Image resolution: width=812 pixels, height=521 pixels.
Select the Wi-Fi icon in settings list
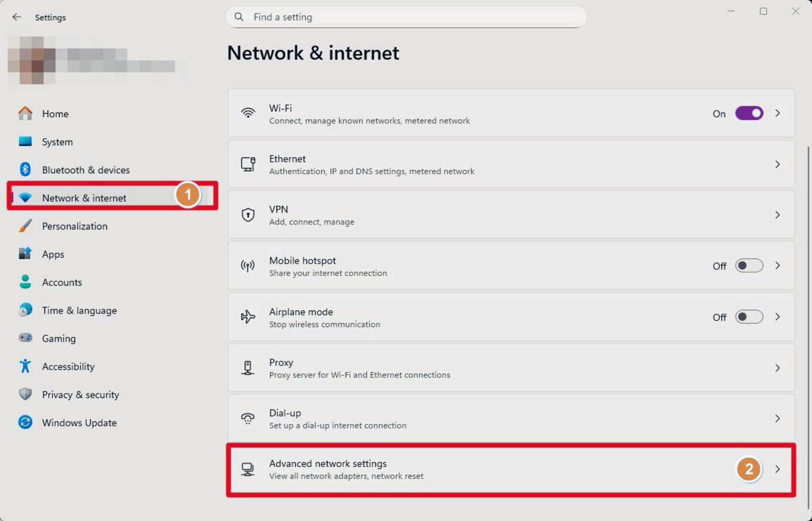248,113
